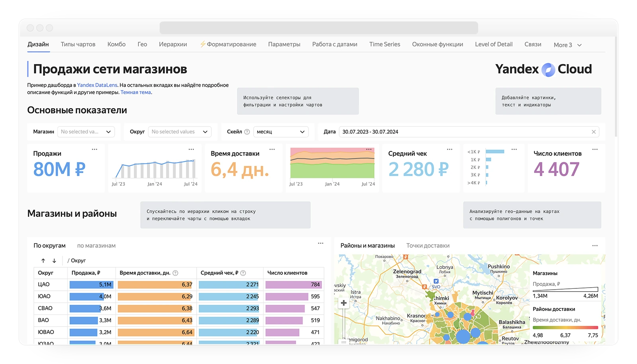Click the 4 407 clients indicator value
The image size is (637, 364).
pos(557,169)
